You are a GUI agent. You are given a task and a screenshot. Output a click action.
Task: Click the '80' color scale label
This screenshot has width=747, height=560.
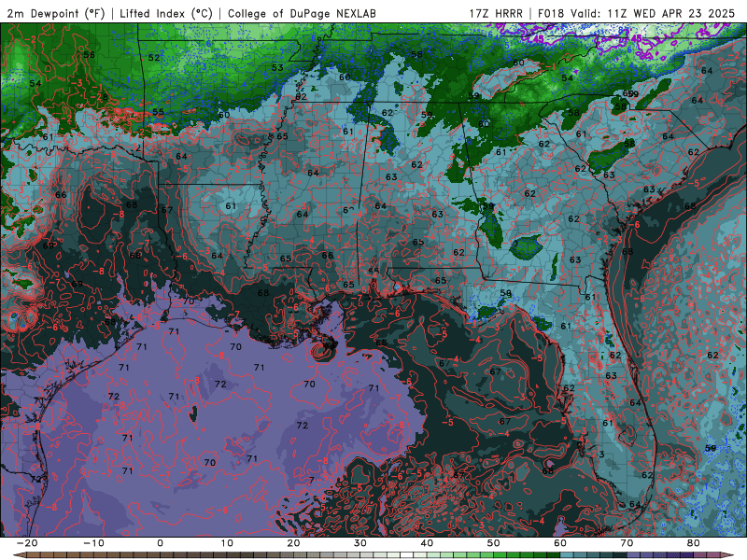tap(694, 543)
